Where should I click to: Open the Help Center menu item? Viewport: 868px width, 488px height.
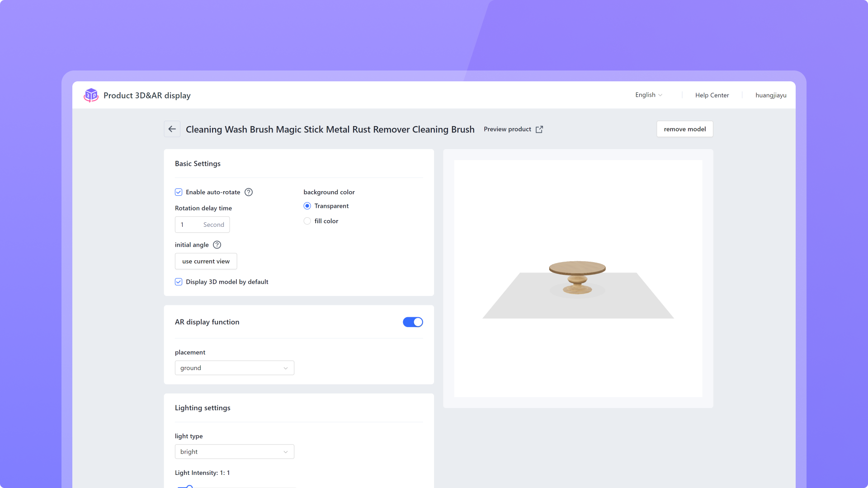pos(712,95)
